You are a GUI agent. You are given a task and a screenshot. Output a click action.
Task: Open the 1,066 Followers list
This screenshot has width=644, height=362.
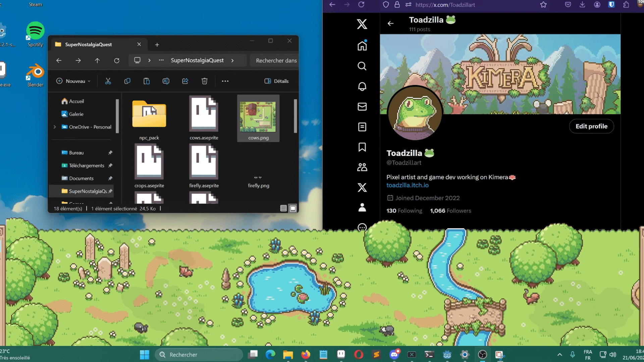point(450,211)
